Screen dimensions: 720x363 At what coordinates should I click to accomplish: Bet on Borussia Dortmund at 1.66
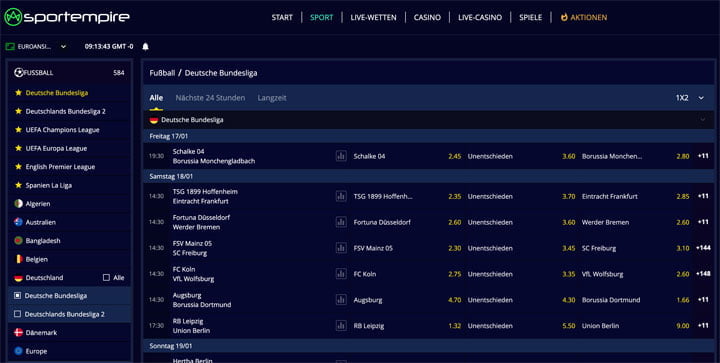636,300
